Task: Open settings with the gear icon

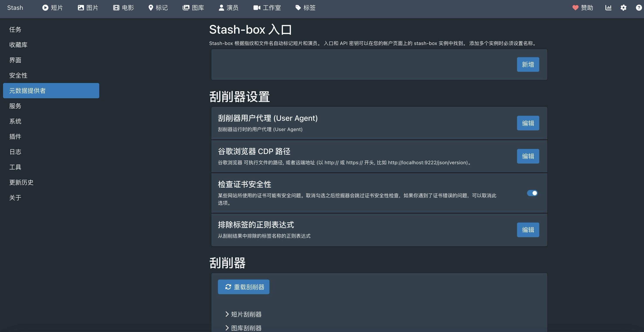Action: click(x=623, y=8)
